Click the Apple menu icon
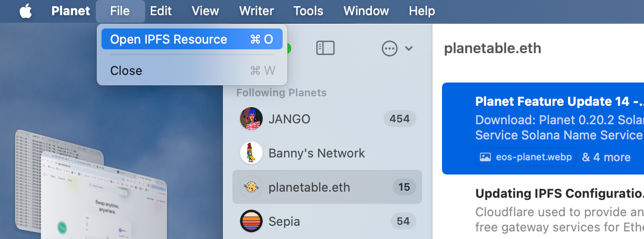Image resolution: width=644 pixels, height=239 pixels. pyautogui.click(x=26, y=11)
